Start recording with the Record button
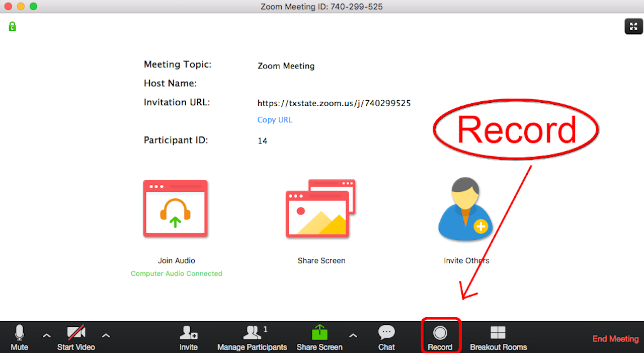This screenshot has width=644, height=353. click(440, 336)
